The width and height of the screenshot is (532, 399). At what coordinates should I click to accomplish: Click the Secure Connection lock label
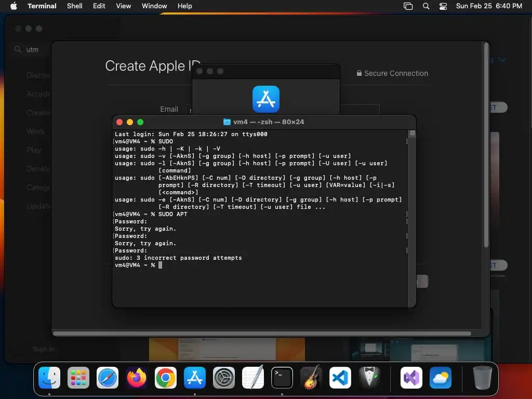[392, 73]
